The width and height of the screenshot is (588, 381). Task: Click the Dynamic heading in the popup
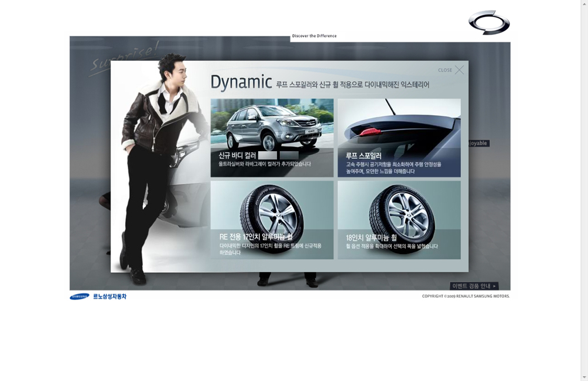(241, 82)
